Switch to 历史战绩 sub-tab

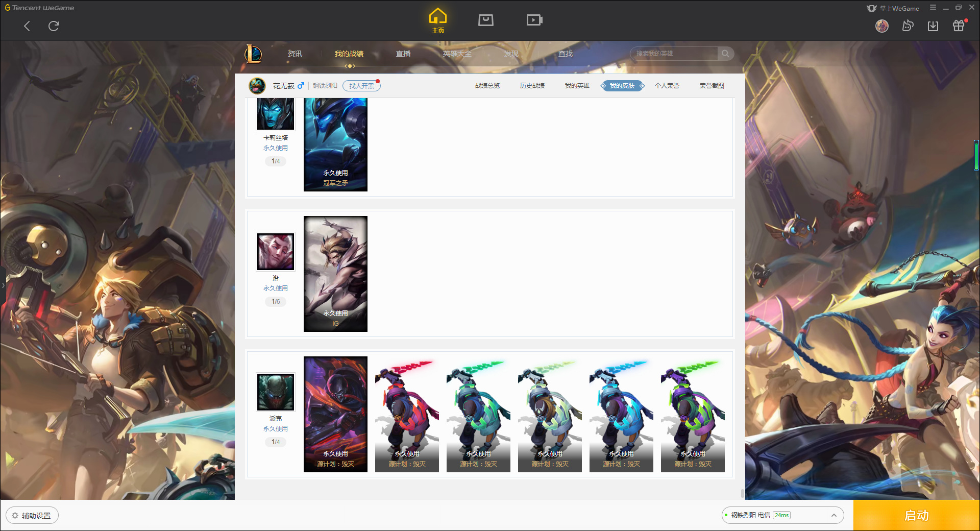pyautogui.click(x=532, y=86)
